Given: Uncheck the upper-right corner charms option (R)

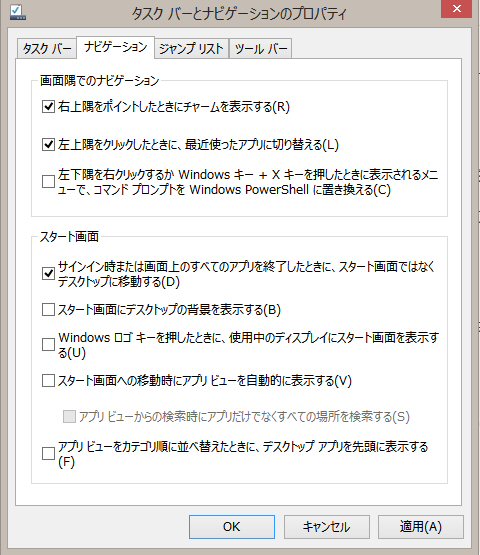Looking at the screenshot, I should point(48,107).
